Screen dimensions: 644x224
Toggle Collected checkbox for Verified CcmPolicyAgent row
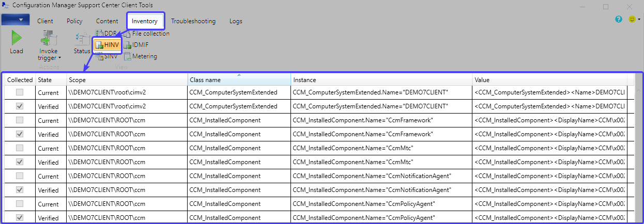(20, 218)
